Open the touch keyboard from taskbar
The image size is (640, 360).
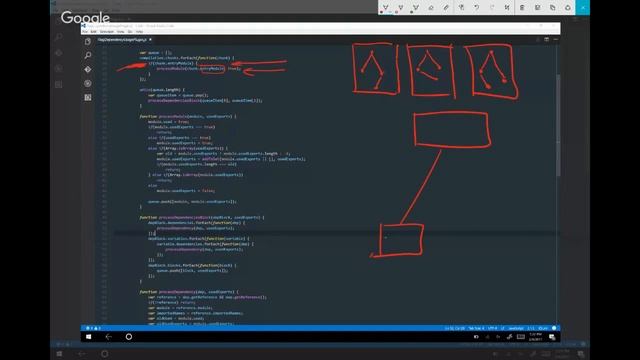click(521, 337)
